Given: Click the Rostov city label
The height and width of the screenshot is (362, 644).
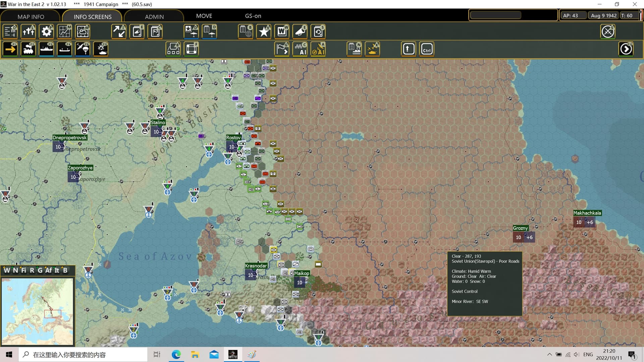Looking at the screenshot, I should coord(233,137).
